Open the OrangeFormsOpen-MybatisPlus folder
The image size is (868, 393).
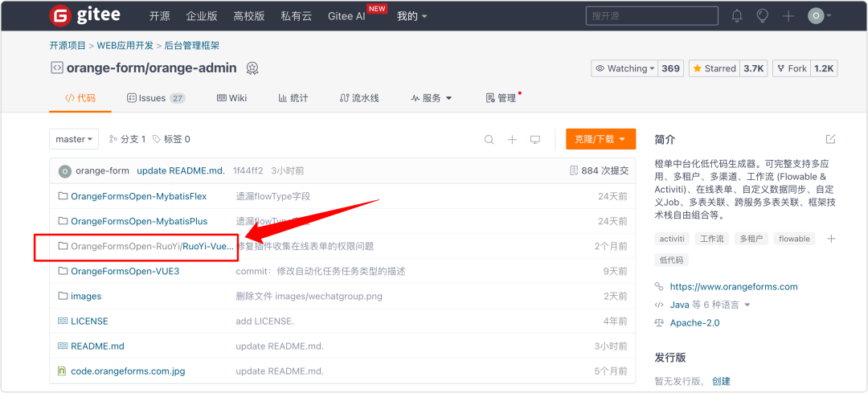pos(139,221)
